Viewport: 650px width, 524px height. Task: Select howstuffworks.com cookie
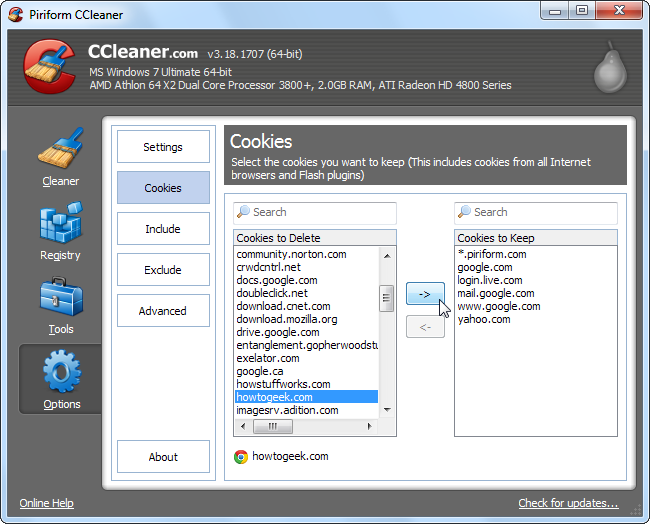(x=307, y=384)
